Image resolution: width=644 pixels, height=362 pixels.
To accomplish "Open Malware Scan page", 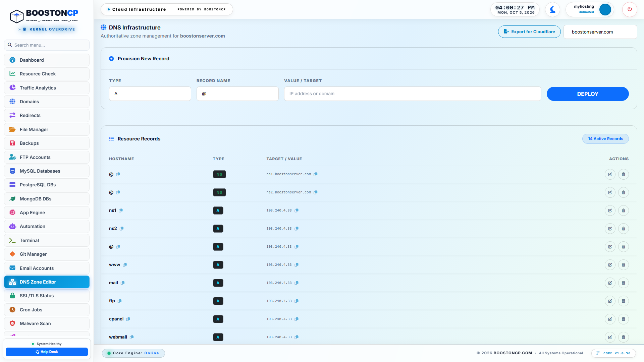I will point(47,323).
